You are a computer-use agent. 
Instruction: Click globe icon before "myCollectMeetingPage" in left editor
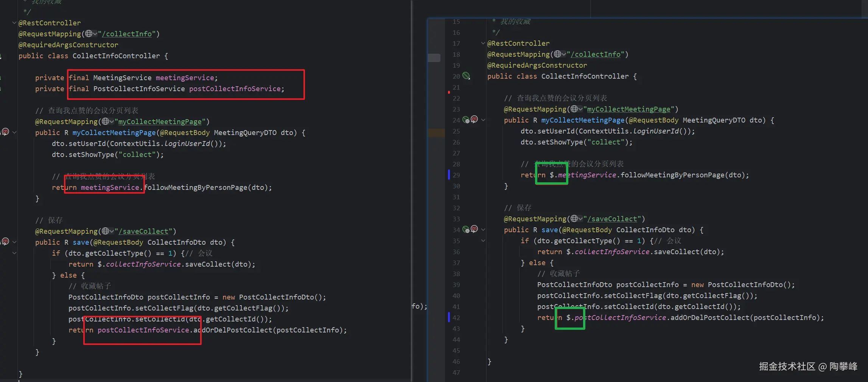(x=106, y=121)
